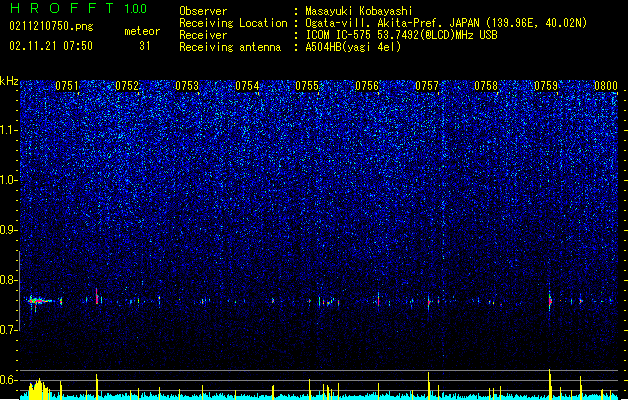Screen dimensions: 629x400
Task: Click the 0752 time marker
Action: click(127, 86)
